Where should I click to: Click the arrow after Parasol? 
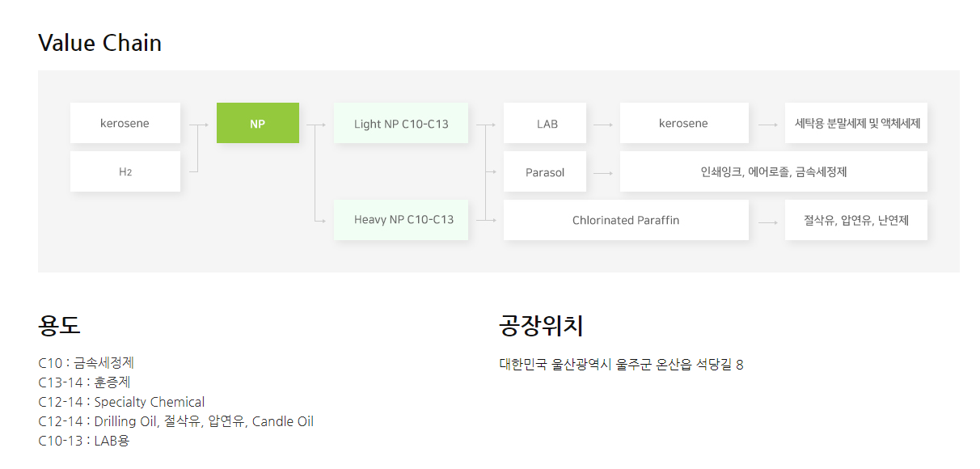[603, 173]
